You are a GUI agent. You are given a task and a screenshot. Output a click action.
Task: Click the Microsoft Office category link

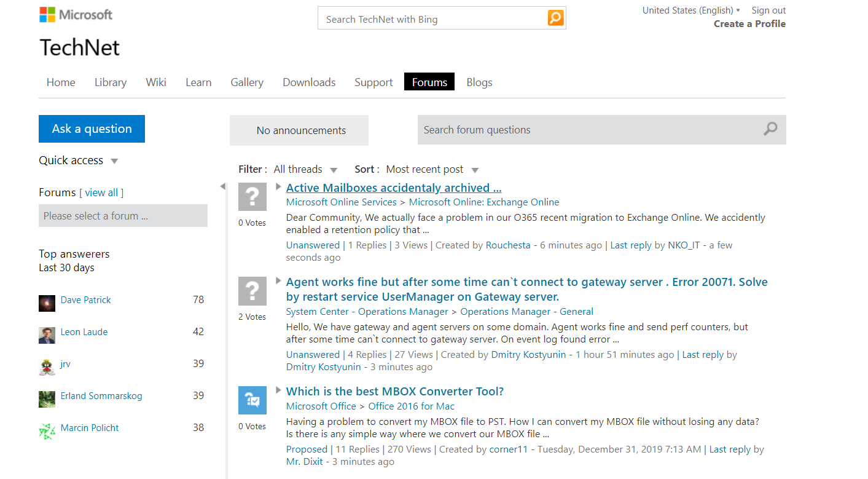coord(321,406)
